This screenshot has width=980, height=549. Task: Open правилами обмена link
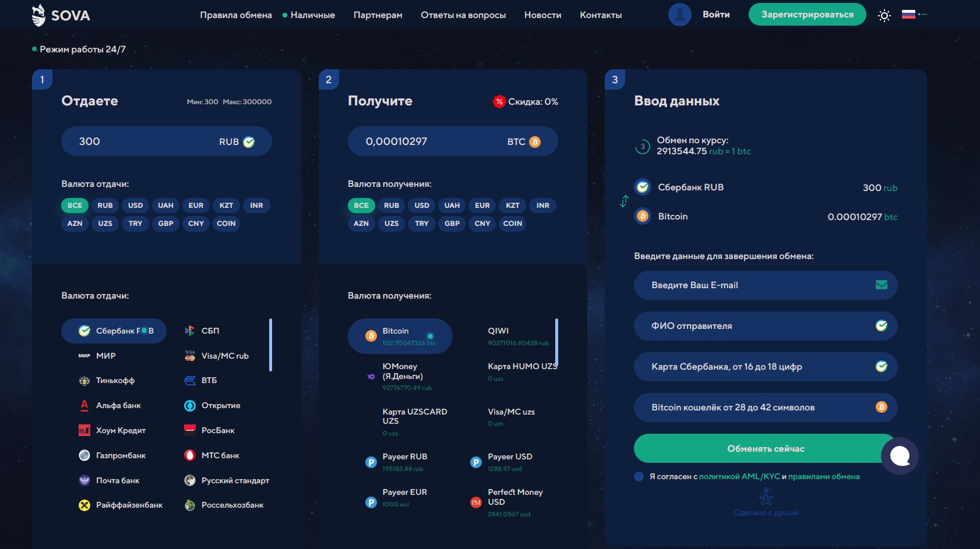click(824, 476)
